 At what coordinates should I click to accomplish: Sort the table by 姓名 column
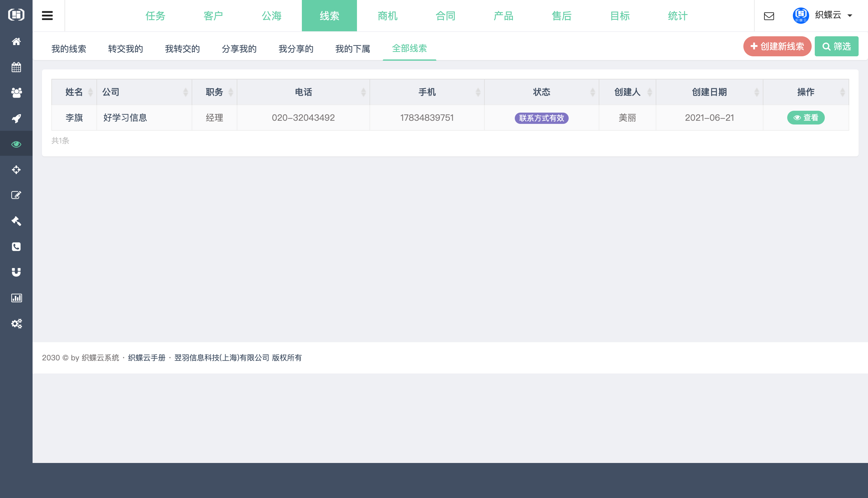74,92
